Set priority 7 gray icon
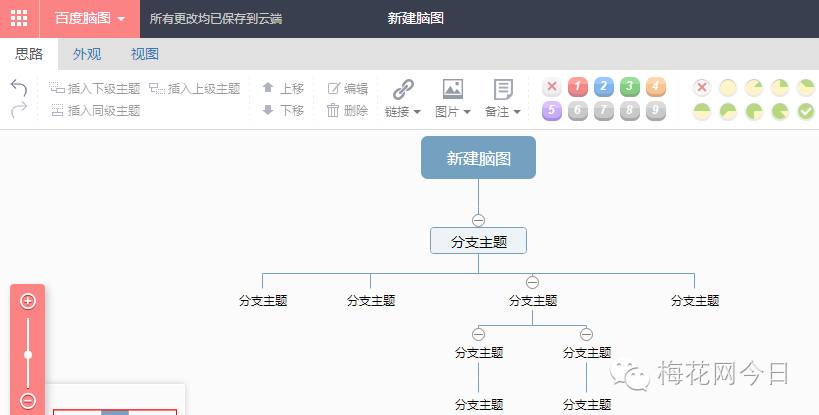The width and height of the screenshot is (819, 415). pyautogui.click(x=604, y=111)
